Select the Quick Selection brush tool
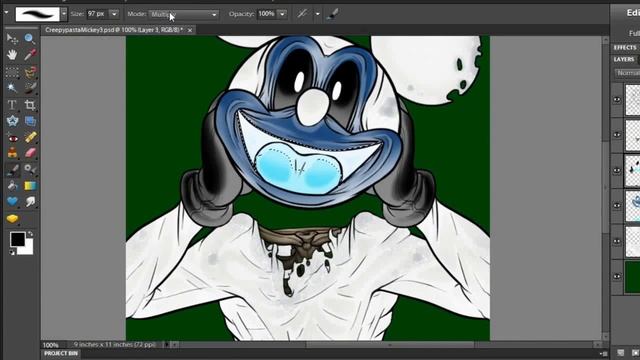The width and height of the screenshot is (640, 360). (30, 88)
